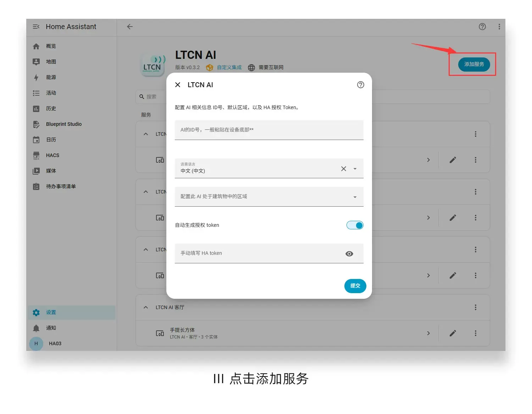This screenshot has height=414, width=532.
Task: Open the HA03 user profile avatar
Action: click(36, 343)
